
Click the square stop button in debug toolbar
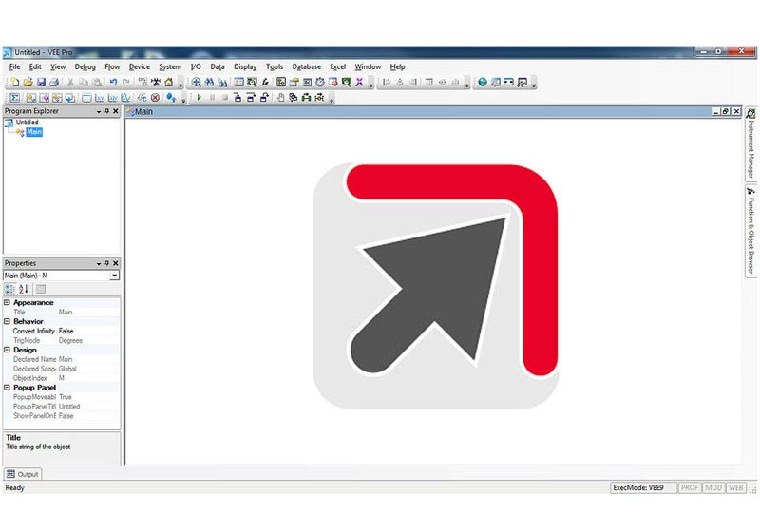[225, 98]
